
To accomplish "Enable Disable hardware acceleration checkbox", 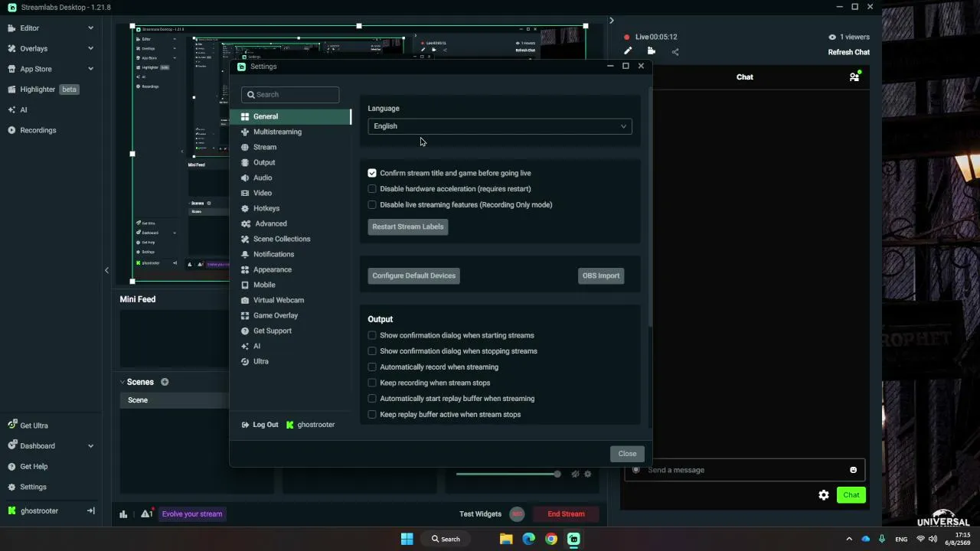I will coord(372,189).
